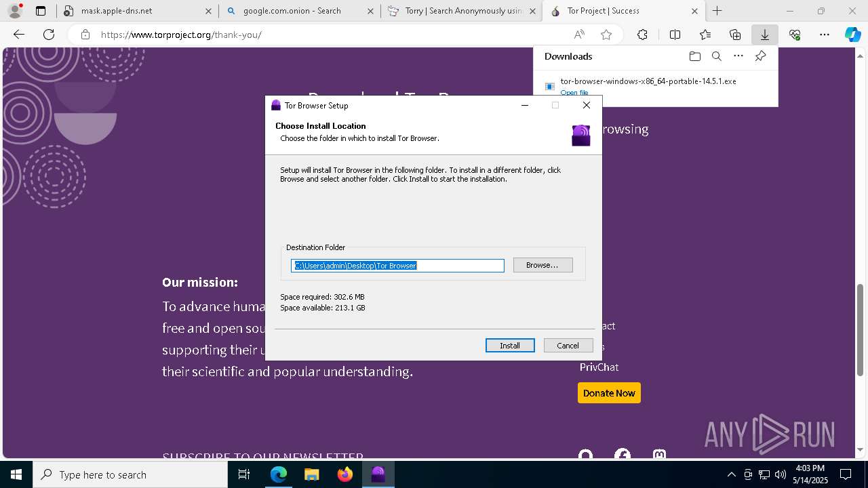Open the notification center icon
Screen dimensions: 868x488
click(846, 474)
